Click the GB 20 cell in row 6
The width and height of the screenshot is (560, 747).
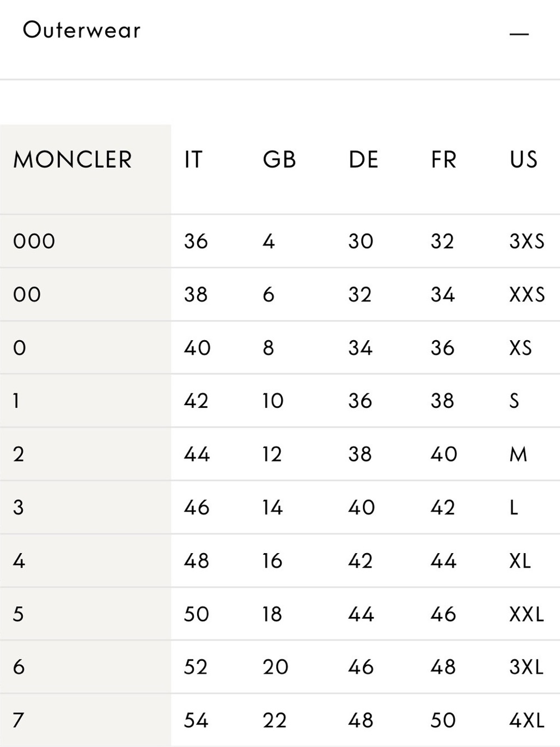click(x=275, y=667)
